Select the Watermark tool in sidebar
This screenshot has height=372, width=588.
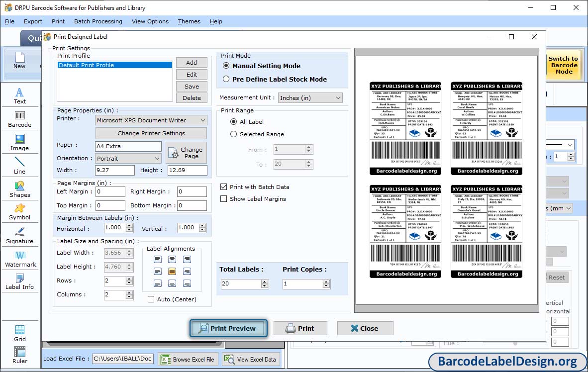(x=20, y=259)
